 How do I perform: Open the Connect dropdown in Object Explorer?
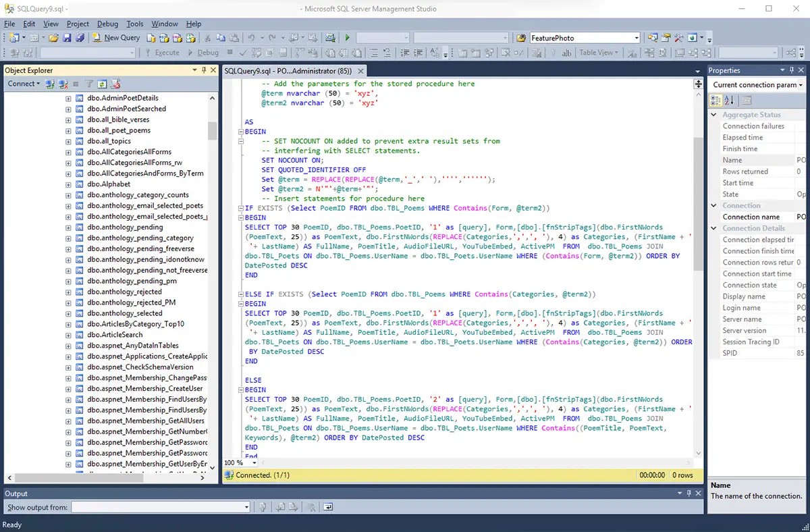pos(24,84)
